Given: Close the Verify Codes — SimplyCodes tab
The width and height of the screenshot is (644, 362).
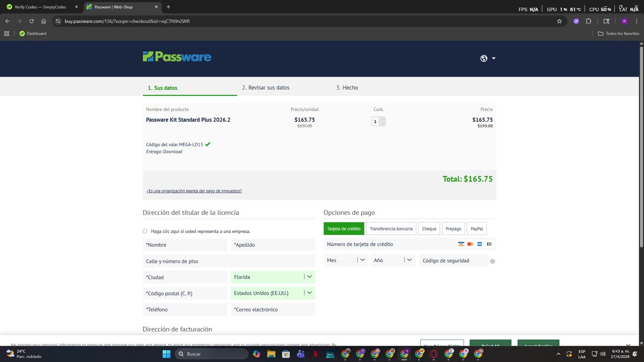Looking at the screenshot, I should tap(76, 7).
